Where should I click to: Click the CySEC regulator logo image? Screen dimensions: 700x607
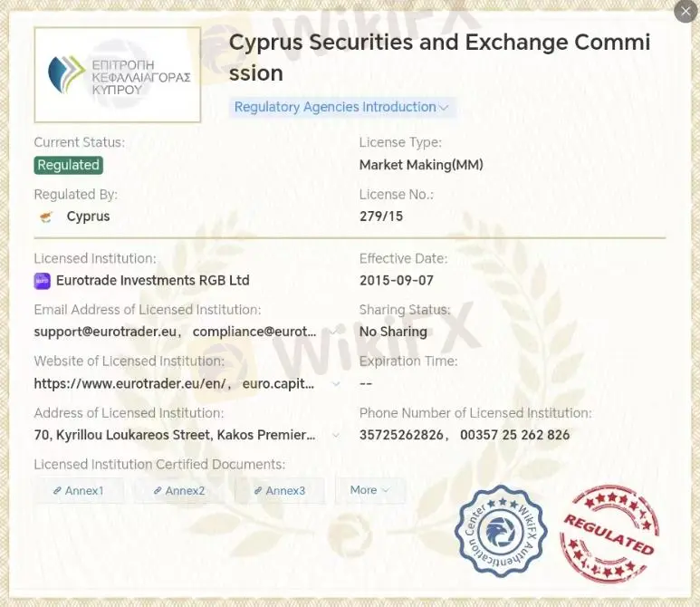118,75
